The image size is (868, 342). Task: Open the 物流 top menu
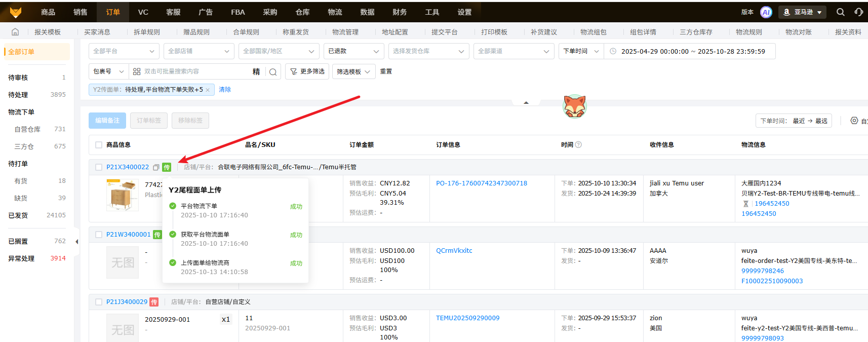tap(335, 12)
